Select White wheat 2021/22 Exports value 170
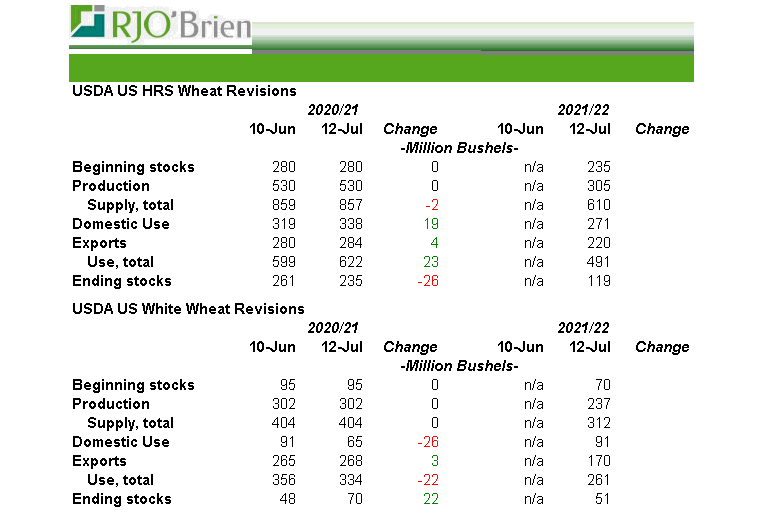The width and height of the screenshot is (763, 516). pyautogui.click(x=598, y=461)
